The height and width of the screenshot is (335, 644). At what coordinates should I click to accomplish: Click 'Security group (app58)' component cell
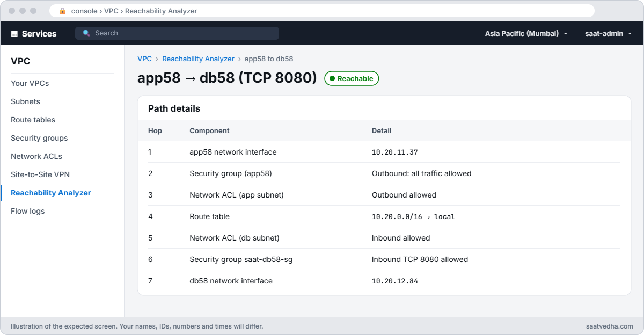point(231,173)
